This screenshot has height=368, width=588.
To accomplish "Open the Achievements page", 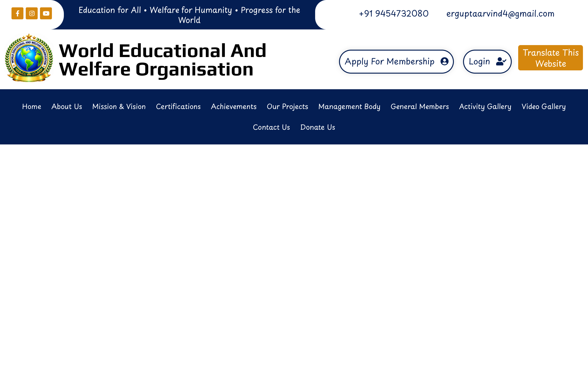I will pos(234,106).
